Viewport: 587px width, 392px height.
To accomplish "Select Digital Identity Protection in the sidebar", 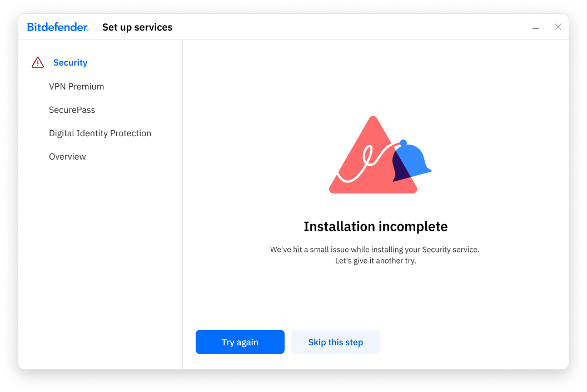I will [x=100, y=133].
